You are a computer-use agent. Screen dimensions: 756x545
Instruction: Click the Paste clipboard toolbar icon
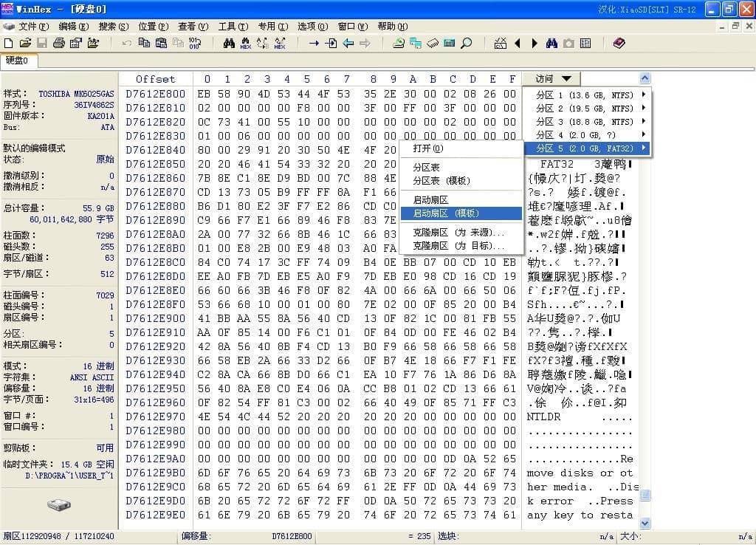point(161,44)
